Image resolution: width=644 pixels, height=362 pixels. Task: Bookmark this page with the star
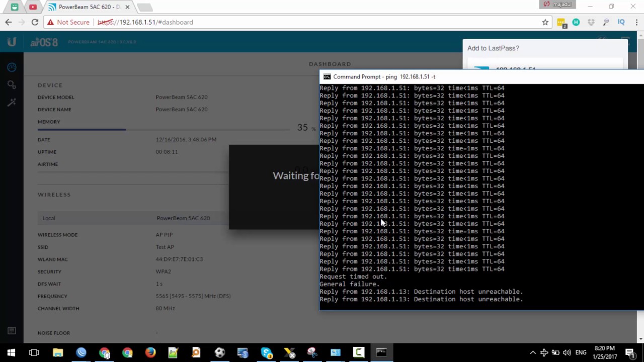pyautogui.click(x=545, y=22)
